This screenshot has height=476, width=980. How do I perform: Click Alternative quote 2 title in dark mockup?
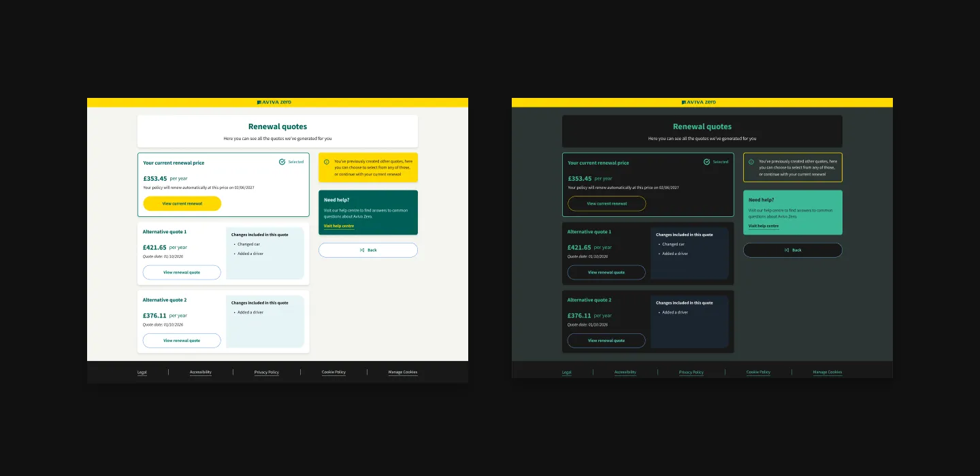589,300
